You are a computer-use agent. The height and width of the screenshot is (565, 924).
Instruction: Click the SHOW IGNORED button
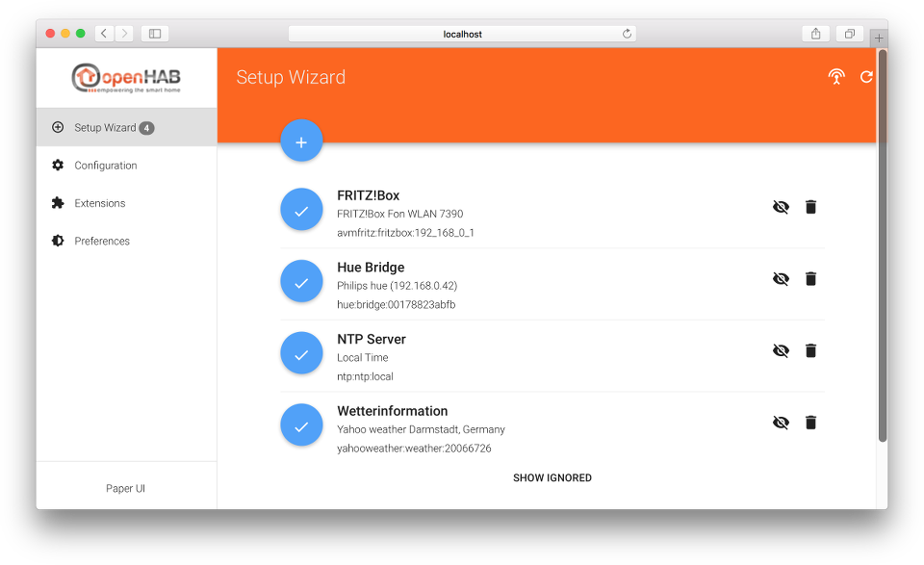[x=552, y=477]
